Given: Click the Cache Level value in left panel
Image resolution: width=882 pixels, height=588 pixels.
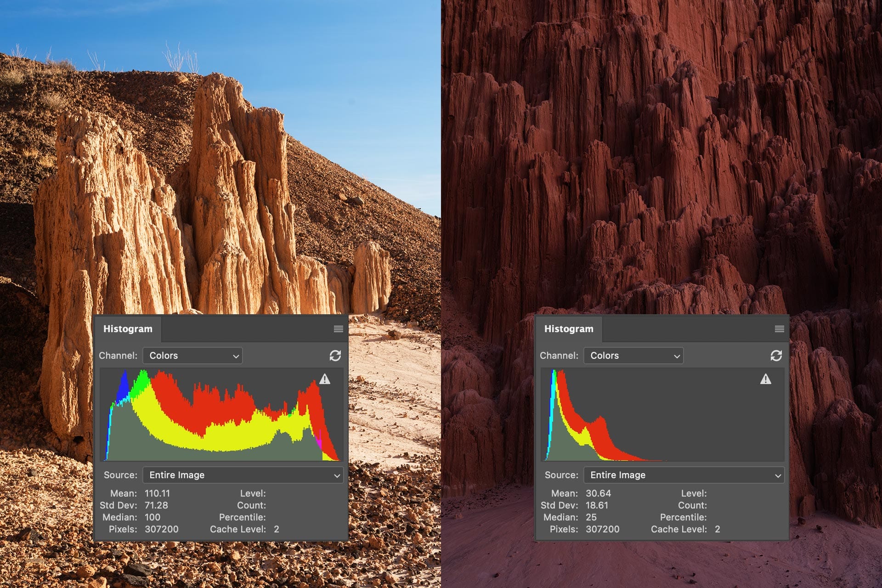Looking at the screenshot, I should (276, 529).
